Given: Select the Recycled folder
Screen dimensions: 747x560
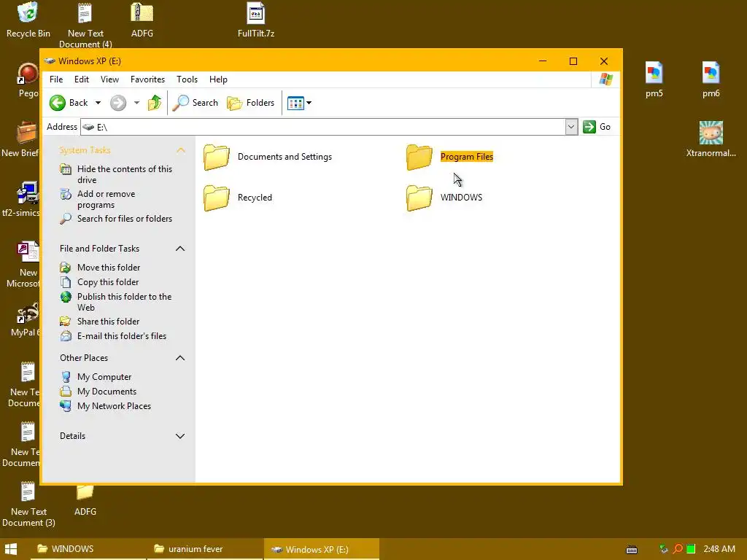Looking at the screenshot, I should pos(238,198).
